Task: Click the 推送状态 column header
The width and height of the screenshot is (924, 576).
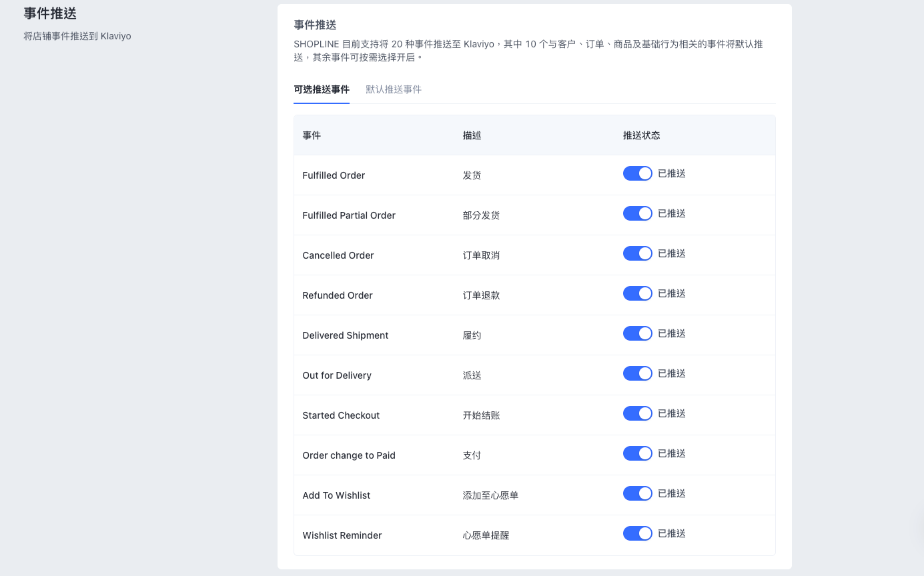Action: tap(641, 135)
